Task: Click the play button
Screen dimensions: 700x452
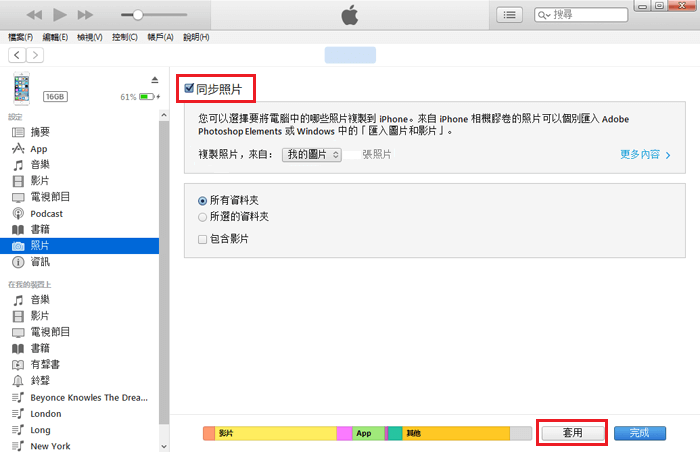Action: pyautogui.click(x=60, y=15)
